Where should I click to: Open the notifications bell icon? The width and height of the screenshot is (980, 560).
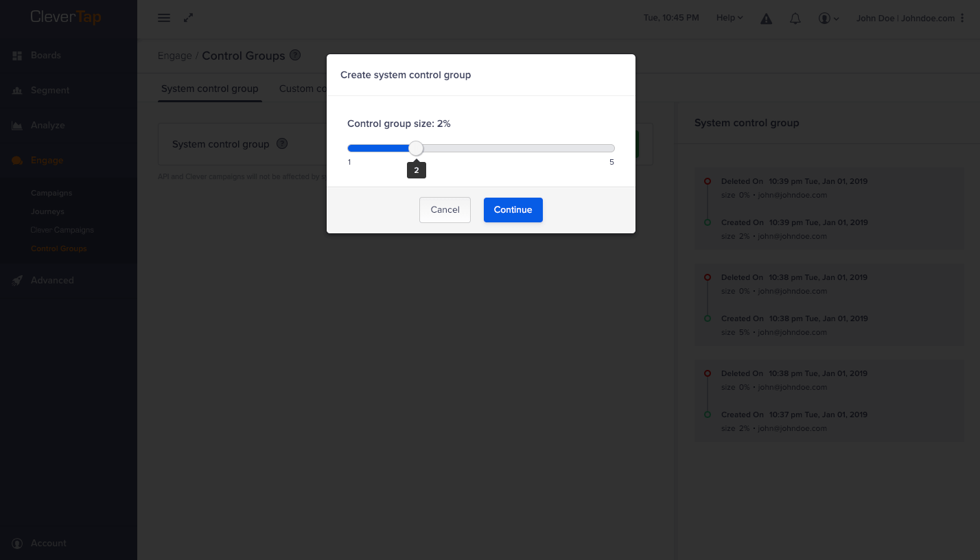click(x=795, y=19)
